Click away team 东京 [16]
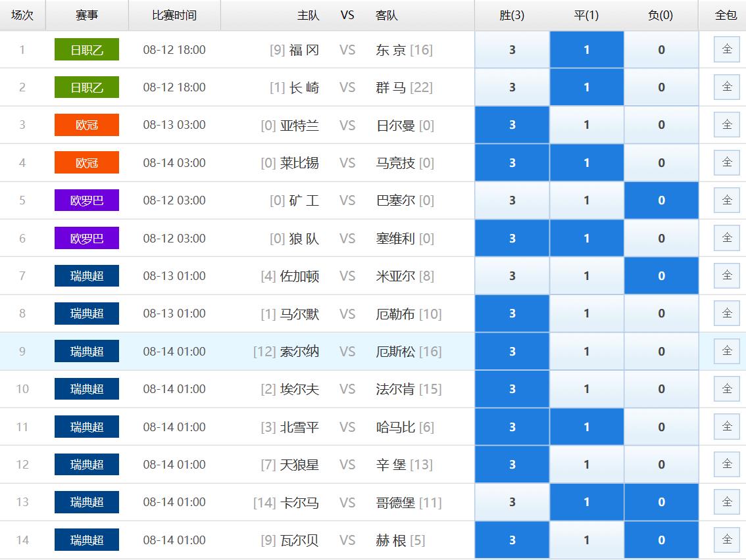Viewport: 746px width, 560px height. coord(405,50)
